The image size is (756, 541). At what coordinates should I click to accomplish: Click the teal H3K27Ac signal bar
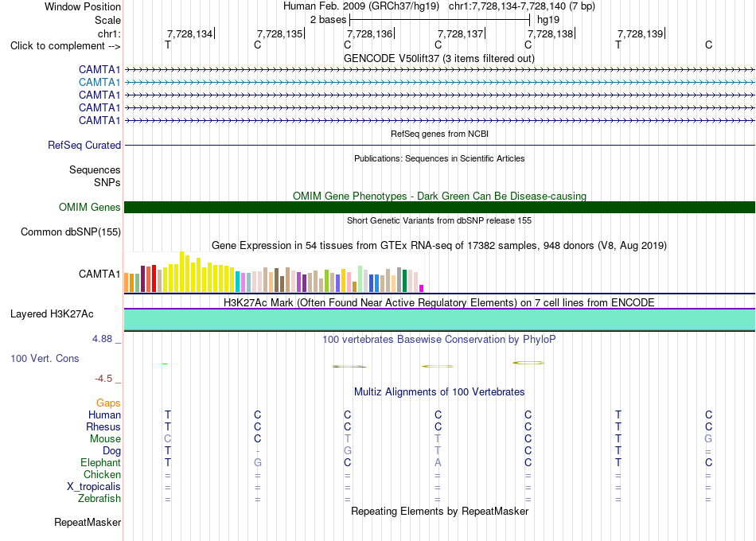coord(440,320)
